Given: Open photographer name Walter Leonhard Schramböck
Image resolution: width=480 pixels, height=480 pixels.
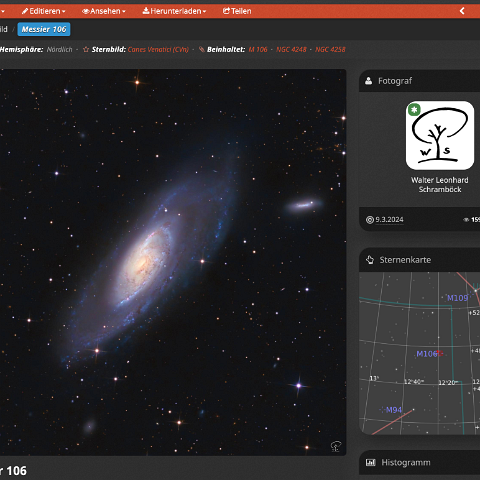Looking at the screenshot, I should (440, 185).
